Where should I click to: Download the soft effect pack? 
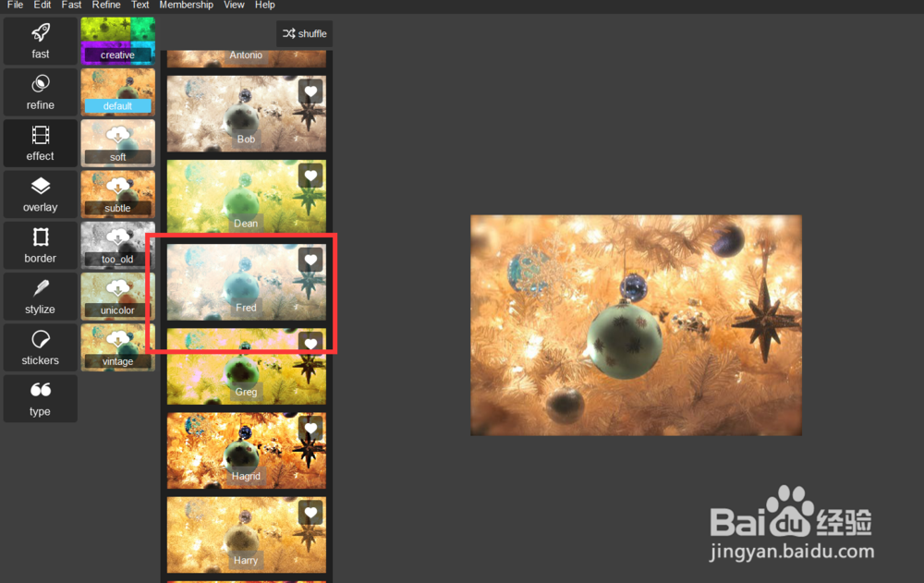coord(118,143)
